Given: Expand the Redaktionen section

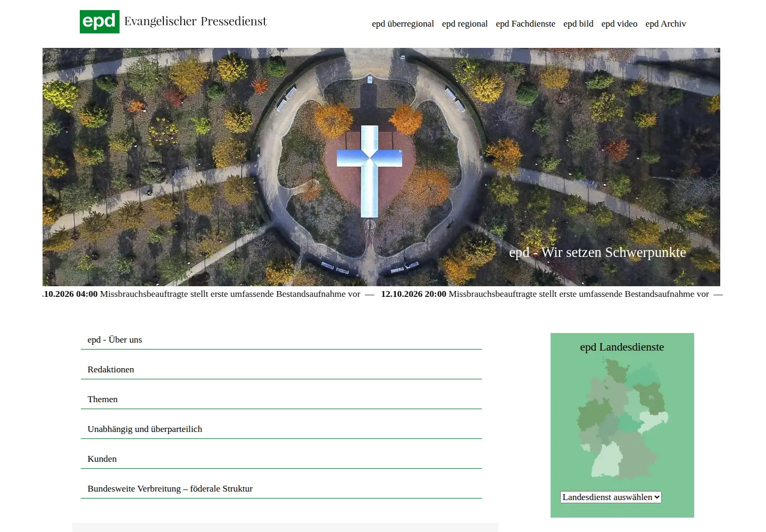Looking at the screenshot, I should point(281,369).
